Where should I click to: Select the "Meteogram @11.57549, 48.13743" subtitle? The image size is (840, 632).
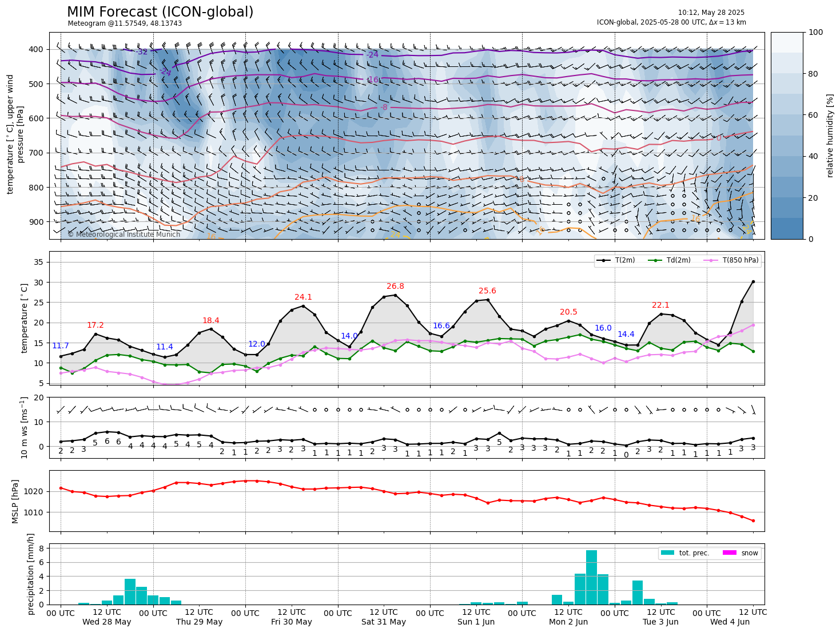tap(125, 23)
